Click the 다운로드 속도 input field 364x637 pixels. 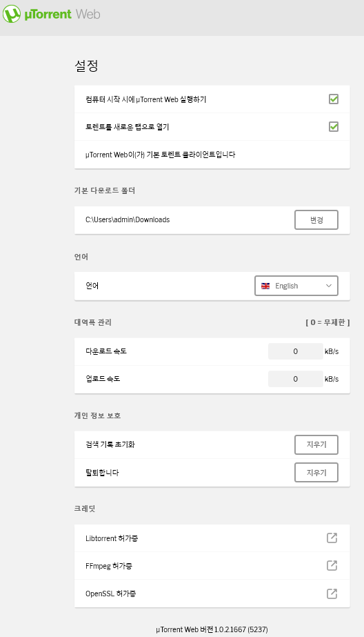click(x=296, y=351)
